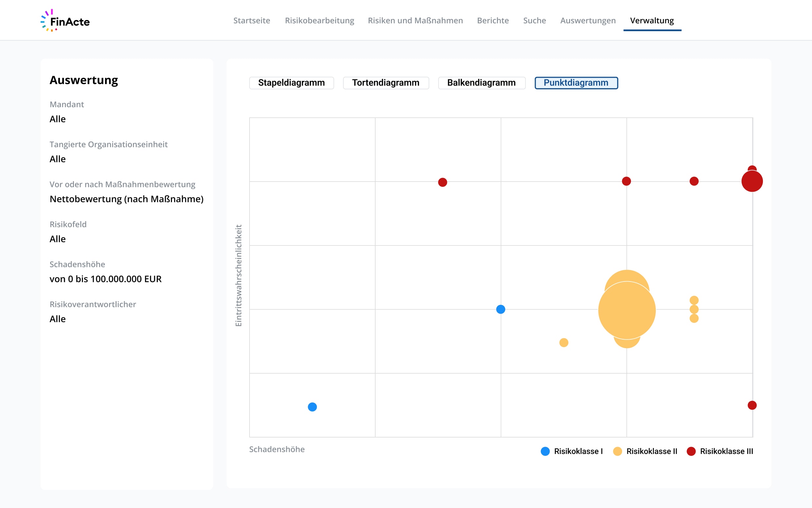
Task: Open the Mandant filter value Alle
Action: coord(58,119)
